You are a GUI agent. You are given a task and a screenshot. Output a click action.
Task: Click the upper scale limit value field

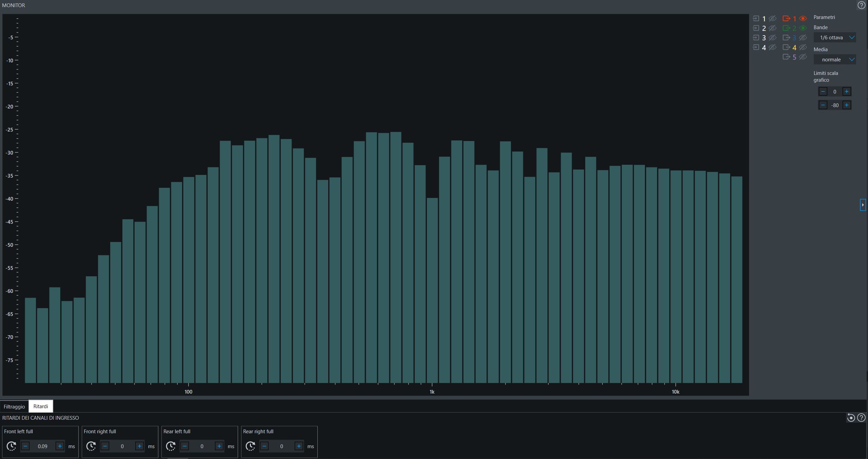[835, 92]
